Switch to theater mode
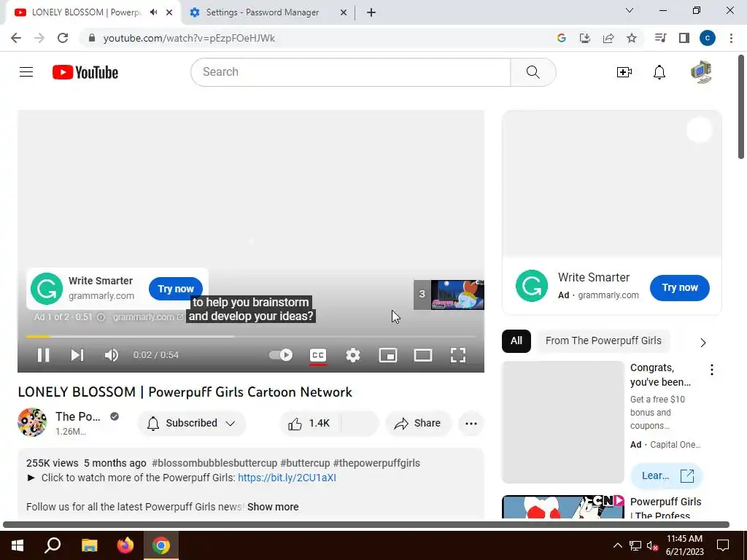The height and width of the screenshot is (560, 747). 423,355
